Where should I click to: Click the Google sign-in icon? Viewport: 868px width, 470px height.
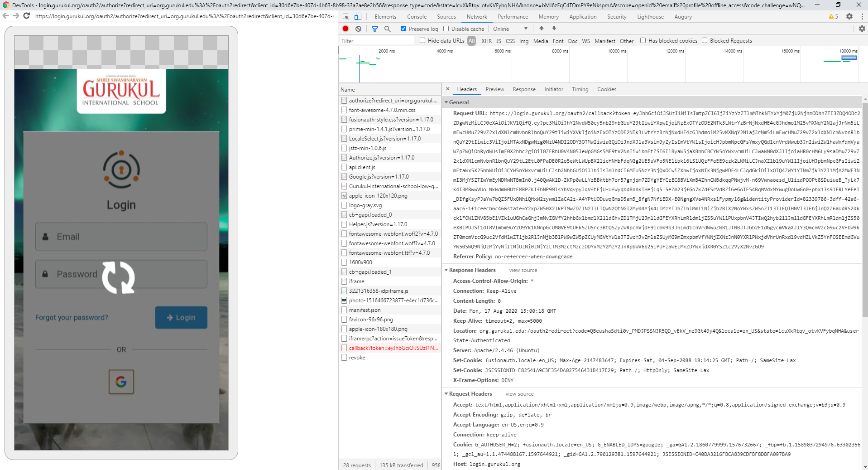point(121,382)
